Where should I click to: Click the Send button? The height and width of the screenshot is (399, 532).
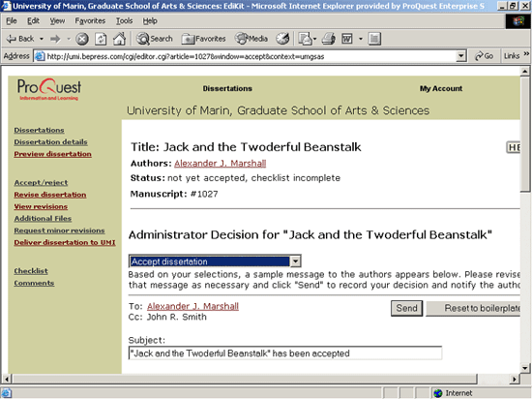(x=406, y=308)
